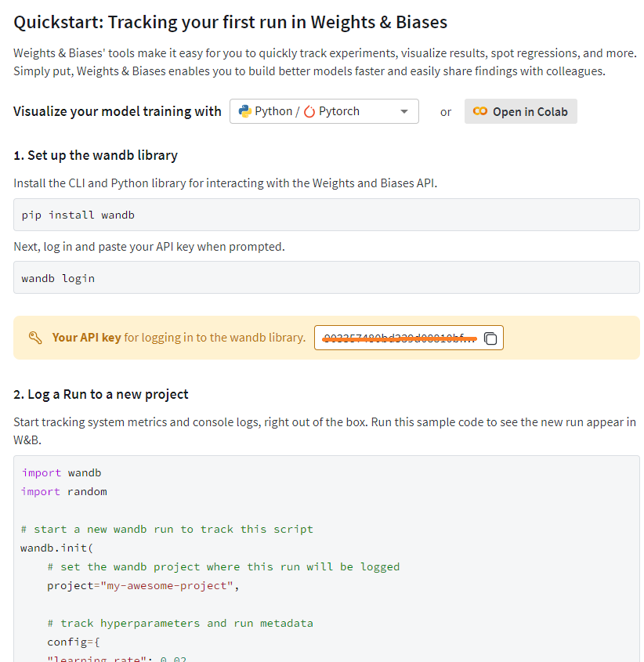Expand the framework dropdown arrow
Image resolution: width=644 pixels, height=662 pixels.
point(404,111)
